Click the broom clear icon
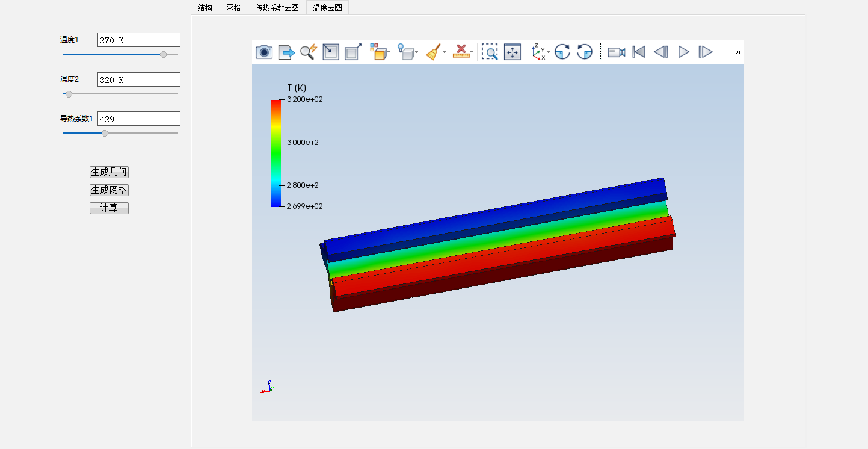 [x=433, y=52]
